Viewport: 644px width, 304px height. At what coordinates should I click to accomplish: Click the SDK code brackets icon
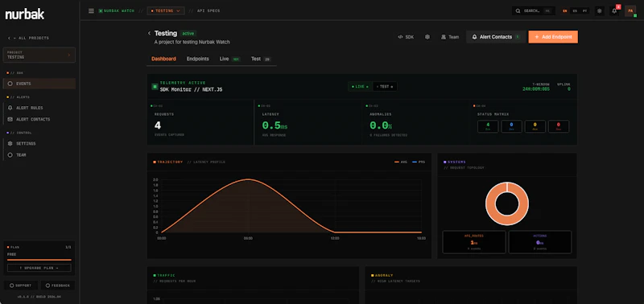(400, 37)
